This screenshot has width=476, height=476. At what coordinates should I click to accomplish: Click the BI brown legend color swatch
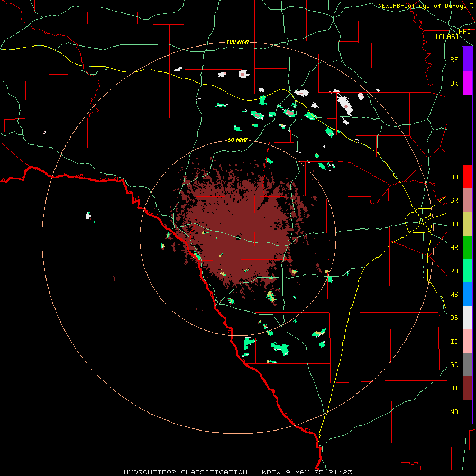[467, 388]
